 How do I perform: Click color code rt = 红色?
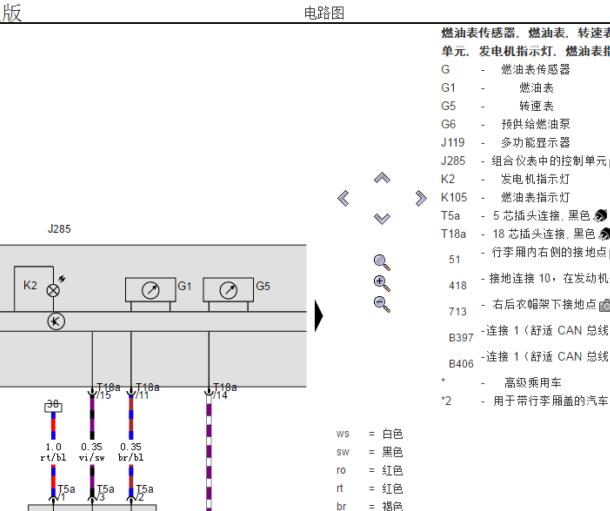pos(370,488)
